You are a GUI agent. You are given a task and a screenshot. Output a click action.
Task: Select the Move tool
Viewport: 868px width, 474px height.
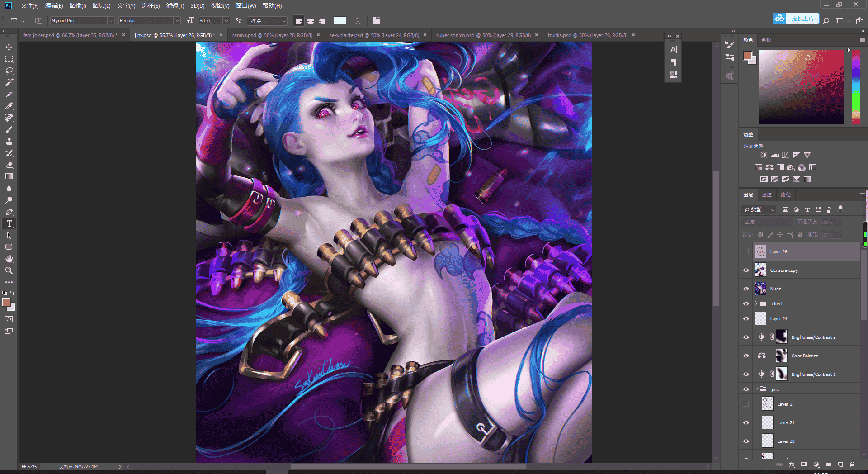tap(9, 47)
